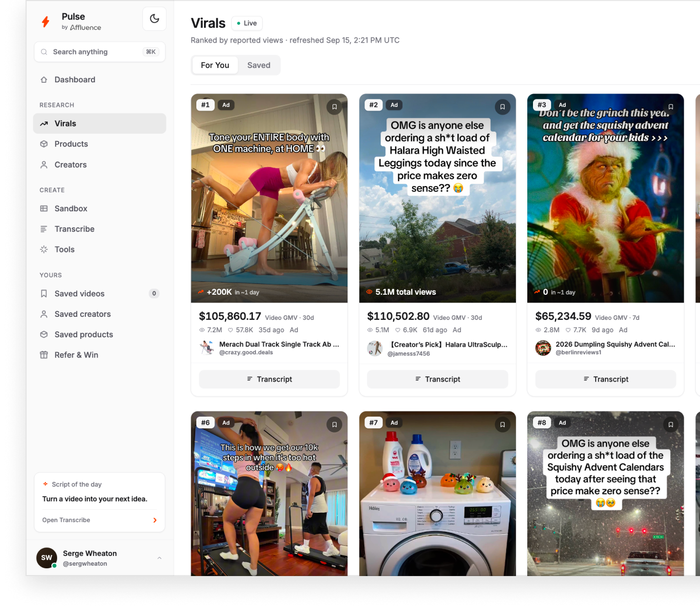700x610 pixels.
Task: Open Transcribe from the sidebar
Action: pyautogui.click(x=100, y=229)
